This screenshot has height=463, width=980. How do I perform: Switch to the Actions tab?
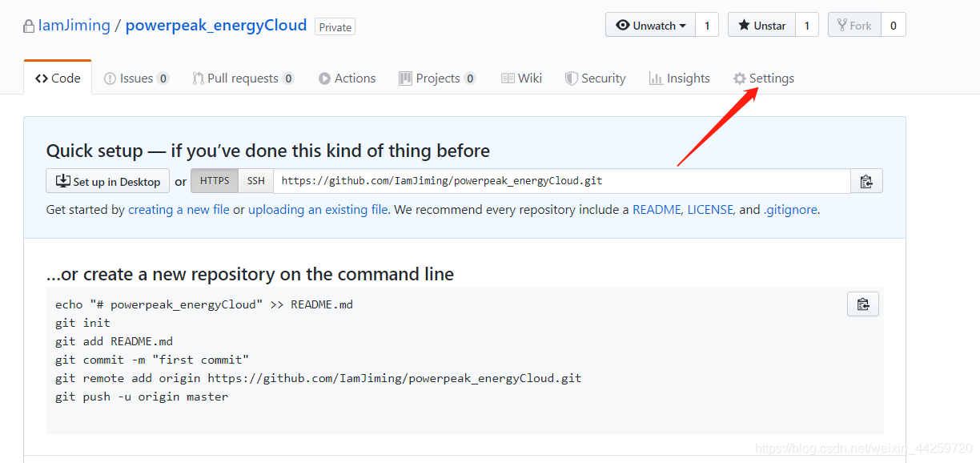tap(347, 79)
